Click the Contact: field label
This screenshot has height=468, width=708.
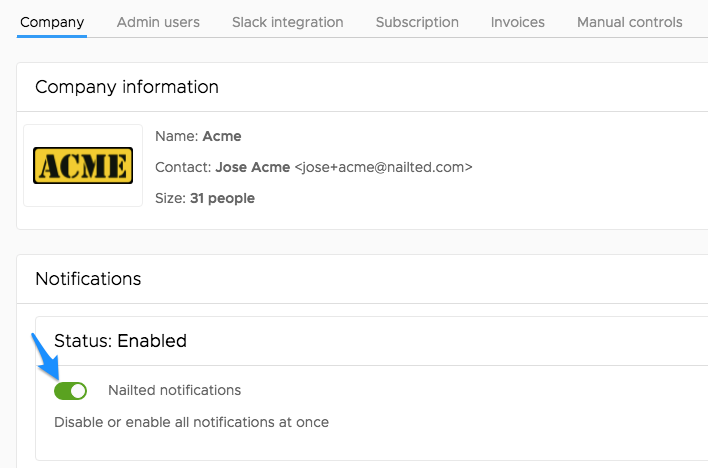coord(183,167)
